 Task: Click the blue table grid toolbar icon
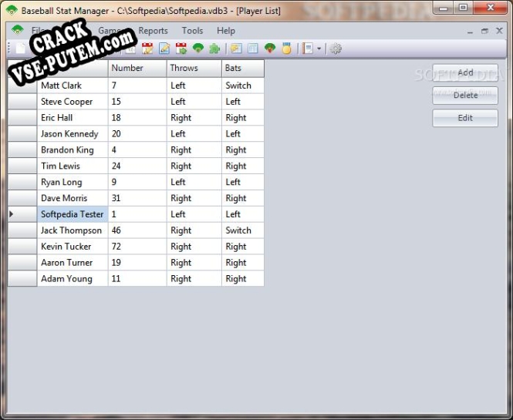point(253,49)
